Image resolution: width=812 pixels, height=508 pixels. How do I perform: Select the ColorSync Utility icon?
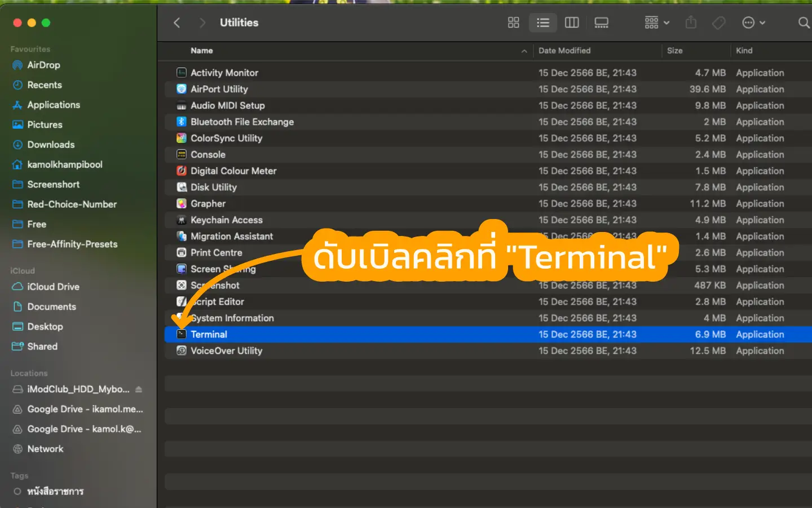pos(182,138)
